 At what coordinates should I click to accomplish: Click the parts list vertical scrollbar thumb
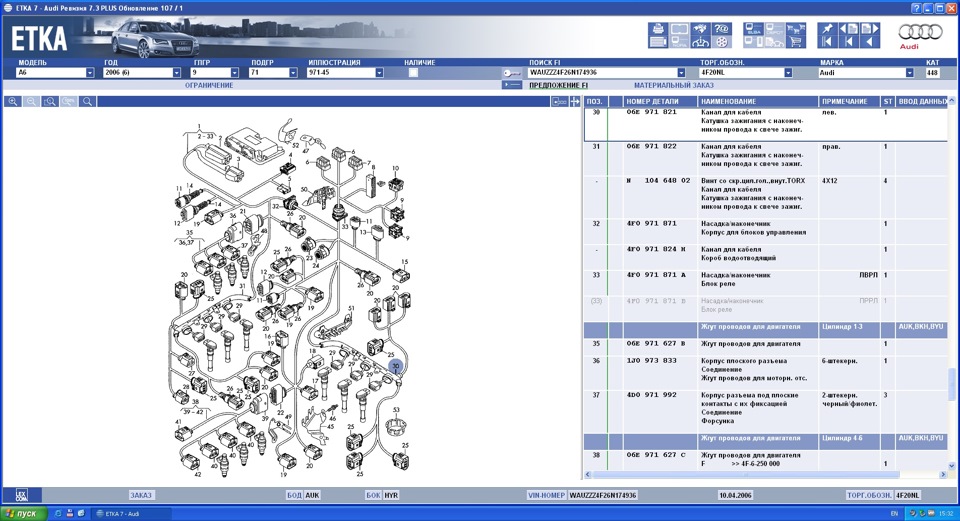coord(951,382)
